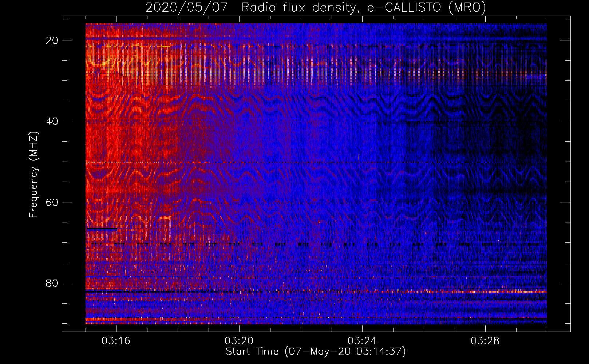Image resolution: width=589 pixels, height=364 pixels.
Task: Click the "80" frequency tick label
Action: pos(52,283)
